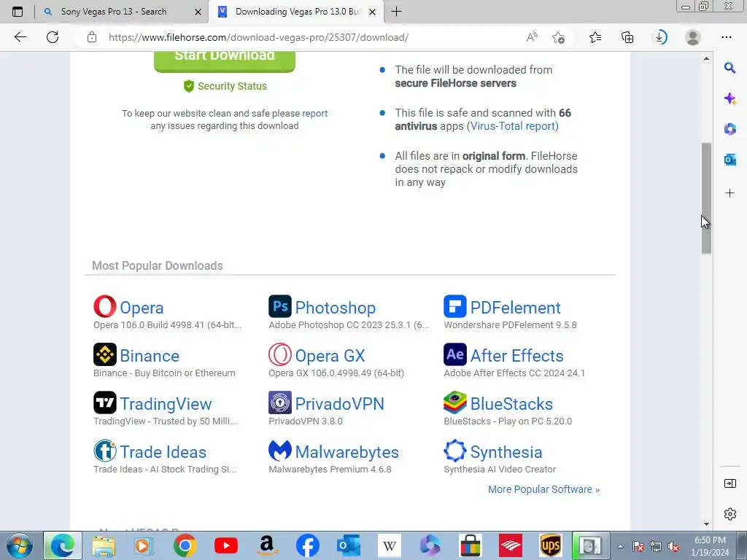Open Facebook taskbar icon
The width and height of the screenshot is (747, 560).
308,545
